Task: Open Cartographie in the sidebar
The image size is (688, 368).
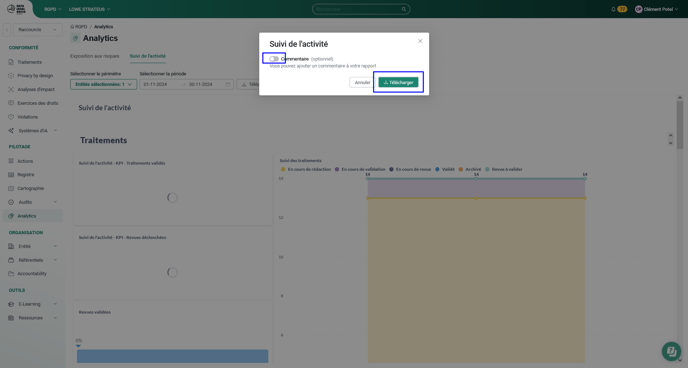Action: [30, 189]
